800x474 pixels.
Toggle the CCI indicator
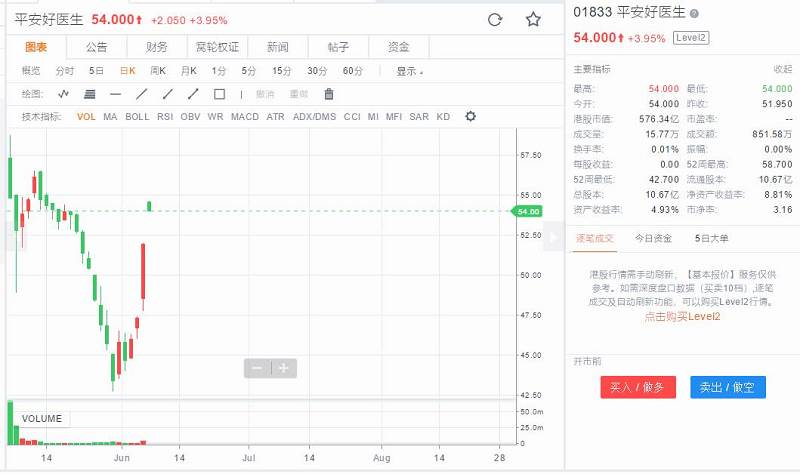pos(352,117)
